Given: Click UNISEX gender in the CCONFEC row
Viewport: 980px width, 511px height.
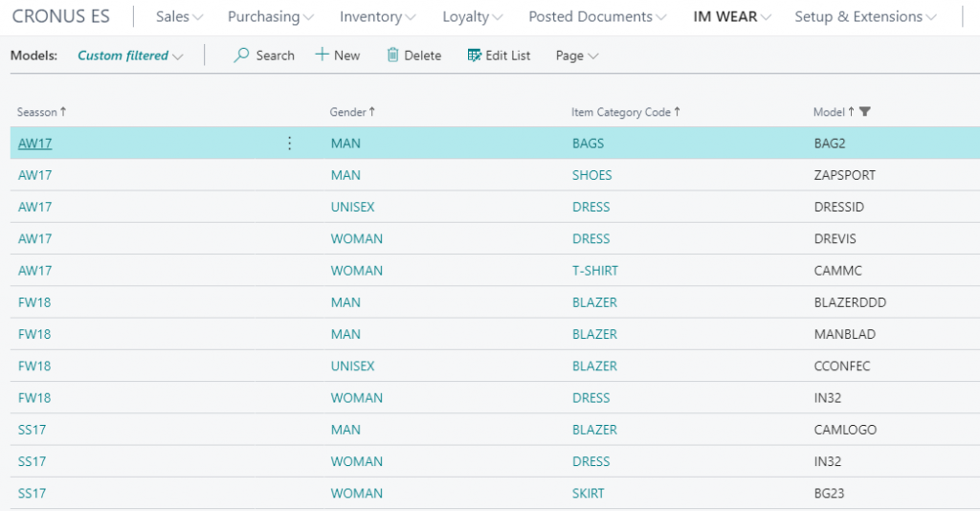Looking at the screenshot, I should coord(352,367).
